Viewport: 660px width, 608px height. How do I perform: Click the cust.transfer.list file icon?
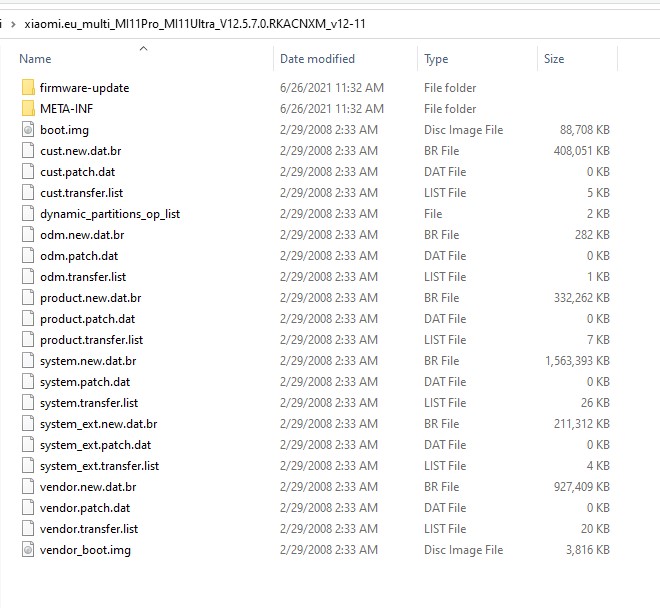[x=28, y=193]
